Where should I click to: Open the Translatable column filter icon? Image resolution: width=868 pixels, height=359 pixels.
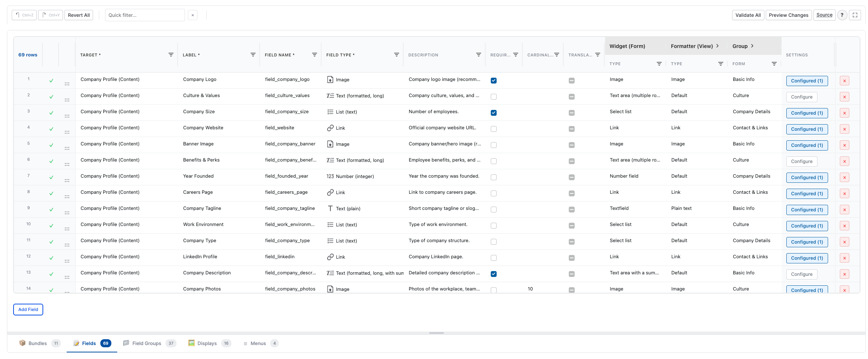[598, 55]
